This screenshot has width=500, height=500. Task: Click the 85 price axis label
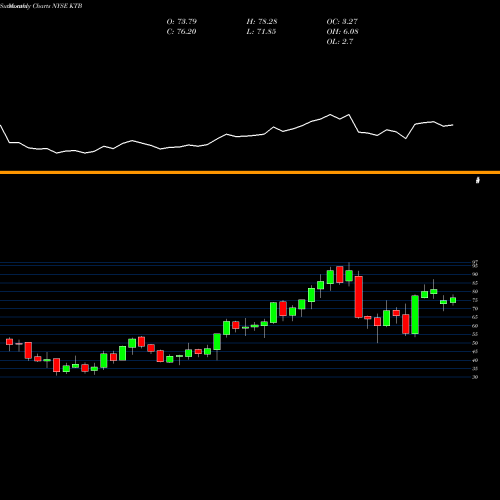click(x=475, y=283)
